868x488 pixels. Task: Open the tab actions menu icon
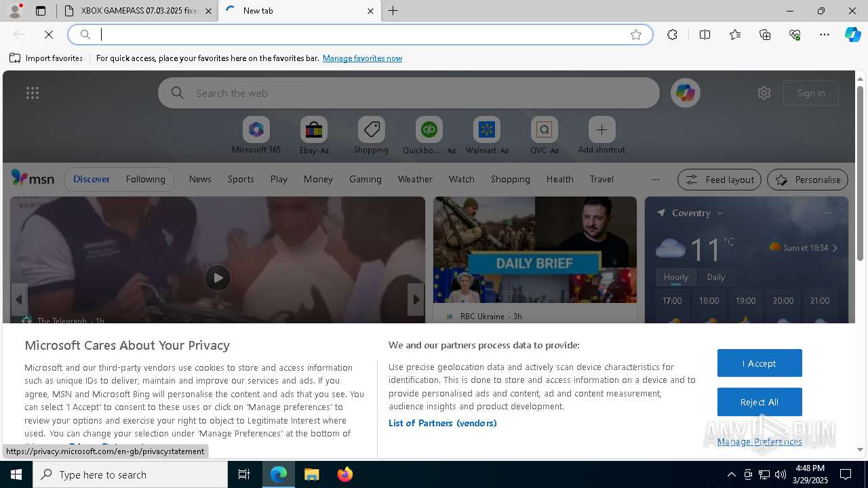point(41,11)
